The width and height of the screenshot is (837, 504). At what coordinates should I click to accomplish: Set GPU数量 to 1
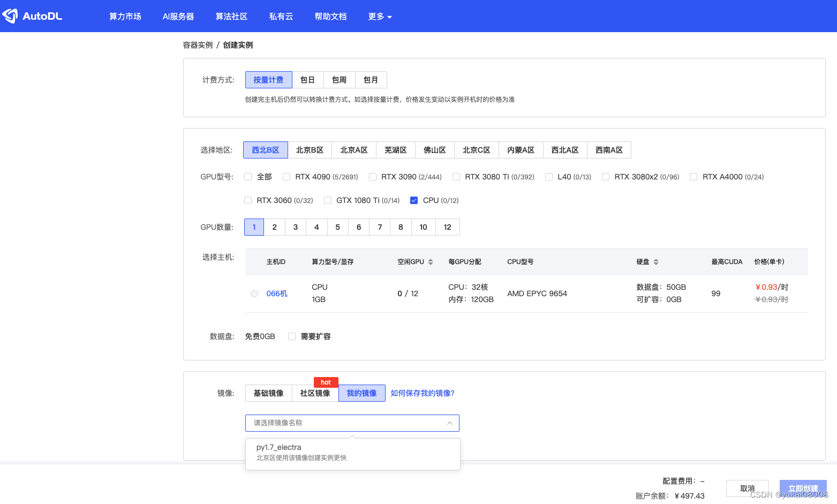254,227
